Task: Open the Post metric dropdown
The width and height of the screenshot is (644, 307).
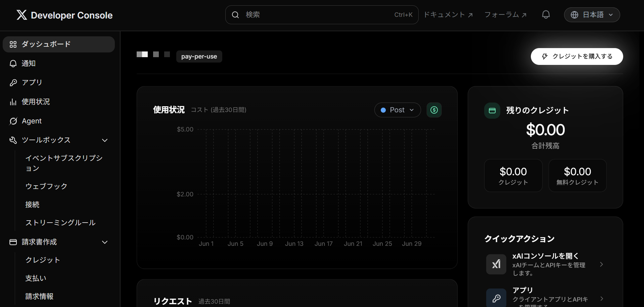Action: pyautogui.click(x=398, y=110)
